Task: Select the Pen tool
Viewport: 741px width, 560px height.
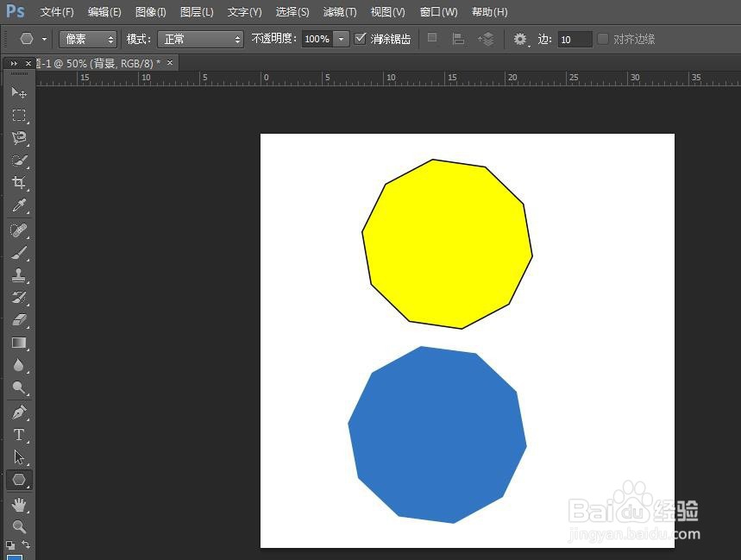Action: pyautogui.click(x=19, y=412)
